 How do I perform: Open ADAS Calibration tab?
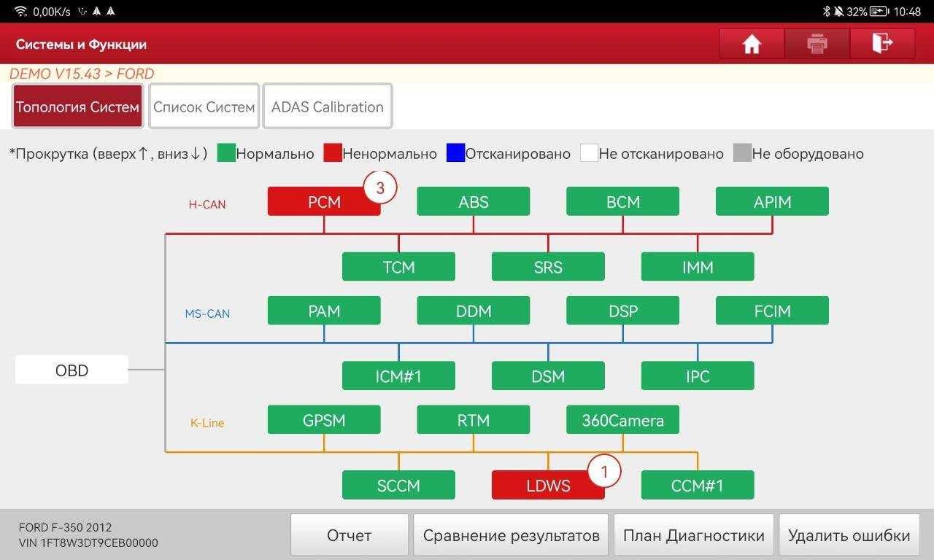pyautogui.click(x=328, y=106)
